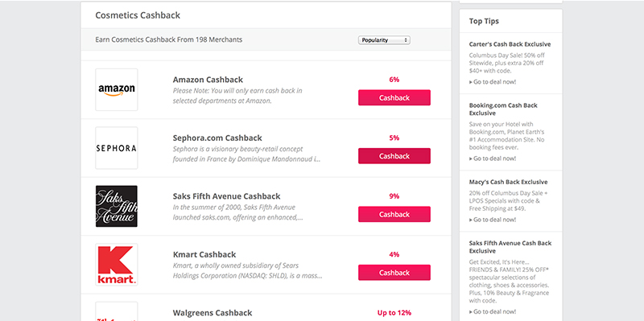
Task: Click the partially visible Walgreens logo
Action: pyautogui.click(x=117, y=311)
